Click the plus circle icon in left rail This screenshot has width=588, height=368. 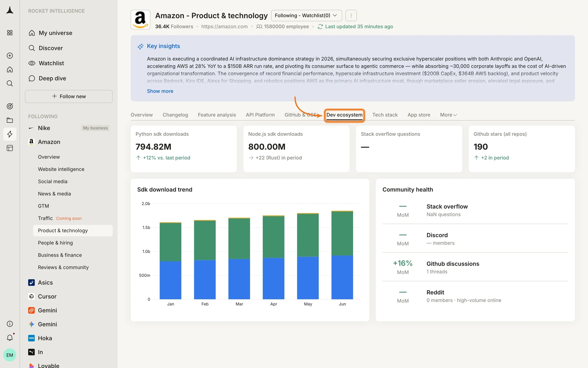click(x=10, y=56)
